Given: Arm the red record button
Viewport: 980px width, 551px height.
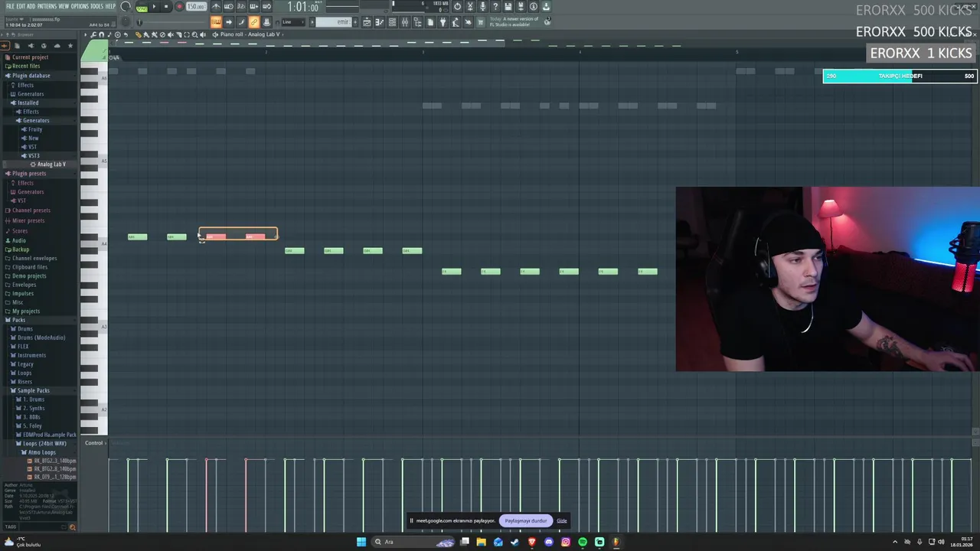Looking at the screenshot, I should (179, 7).
